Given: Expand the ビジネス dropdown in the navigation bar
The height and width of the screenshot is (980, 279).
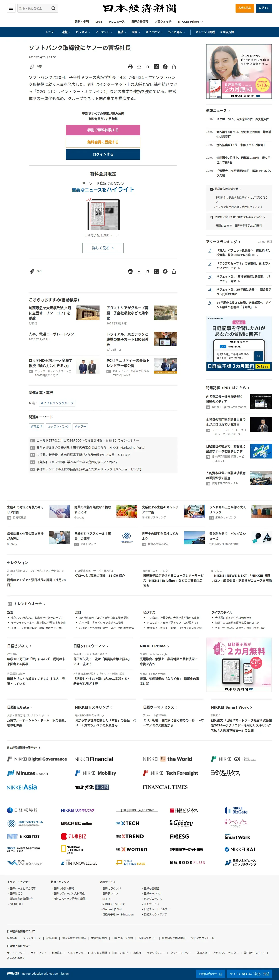Looking at the screenshot, I should pyautogui.click(x=83, y=32).
